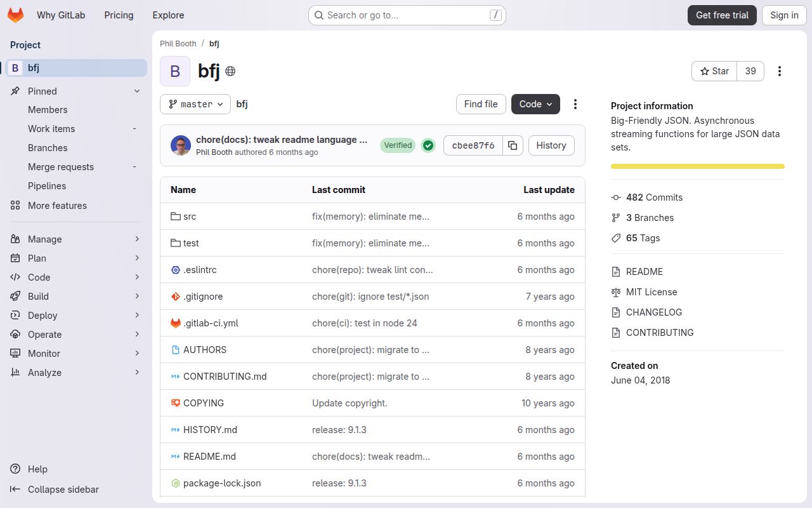812x508 pixels.
Task: Click Get free trial button
Action: (722, 15)
